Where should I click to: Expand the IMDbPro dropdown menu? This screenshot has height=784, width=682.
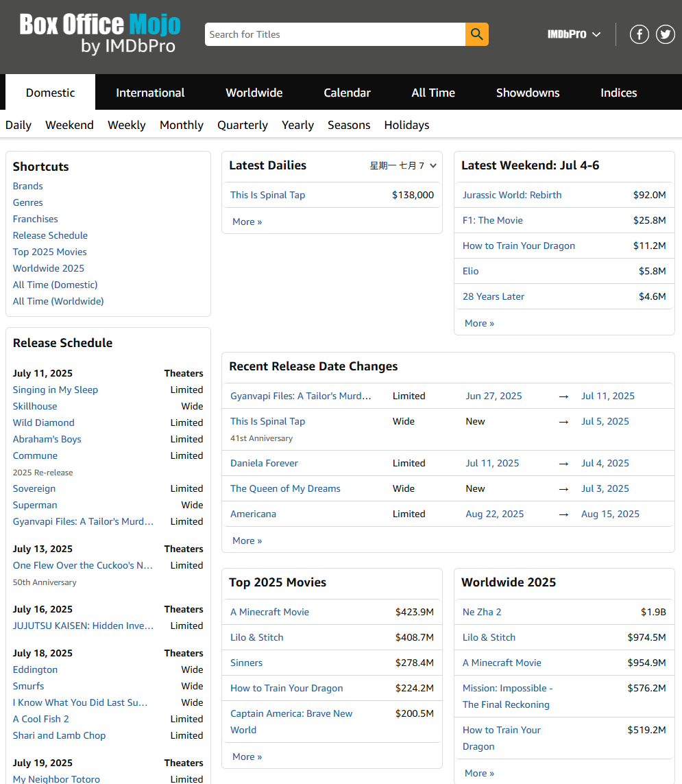tap(574, 34)
